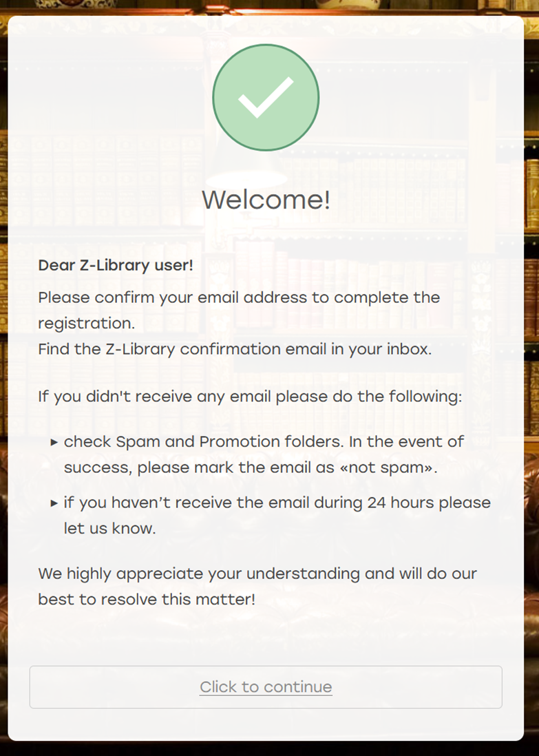The height and width of the screenshot is (756, 539).
Task: Click the continue button box outline
Action: click(266, 687)
